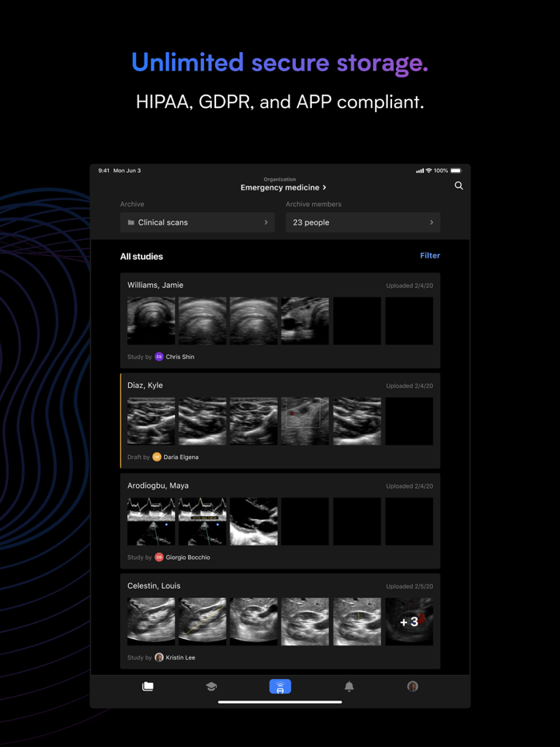Tap Kristin Lee's photo avatar

pyautogui.click(x=159, y=657)
